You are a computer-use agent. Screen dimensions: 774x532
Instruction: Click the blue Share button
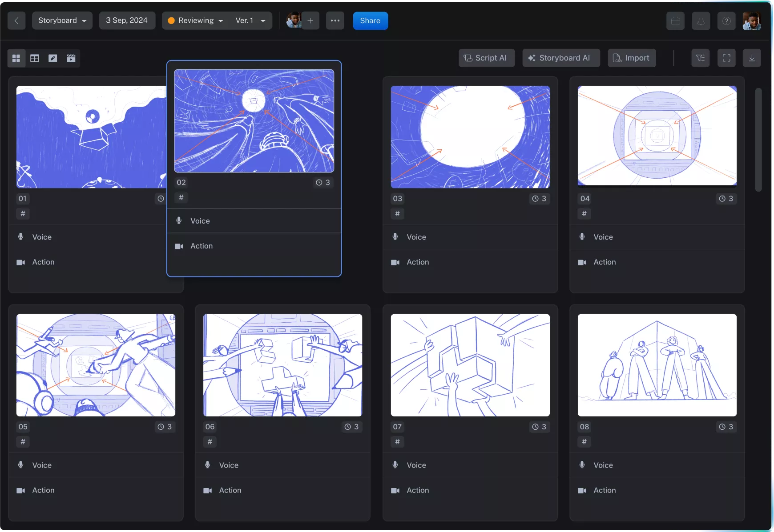(370, 20)
